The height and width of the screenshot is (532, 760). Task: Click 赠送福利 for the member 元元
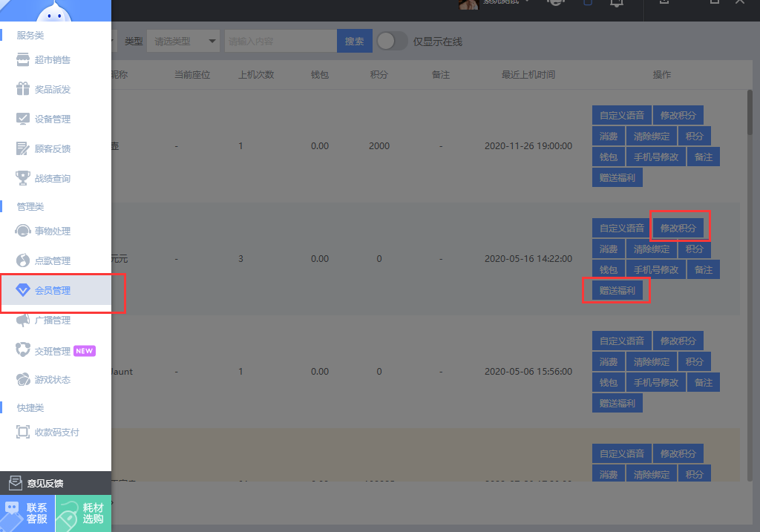pyautogui.click(x=617, y=291)
